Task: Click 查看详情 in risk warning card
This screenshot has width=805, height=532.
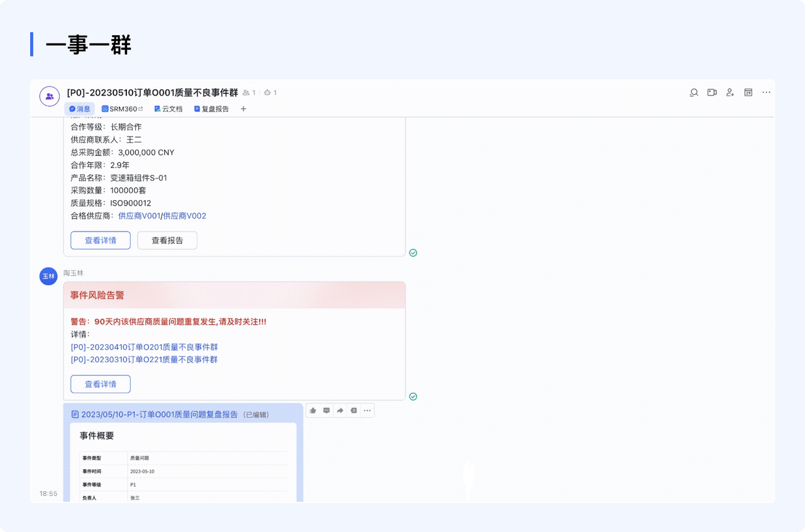Action: click(x=101, y=384)
